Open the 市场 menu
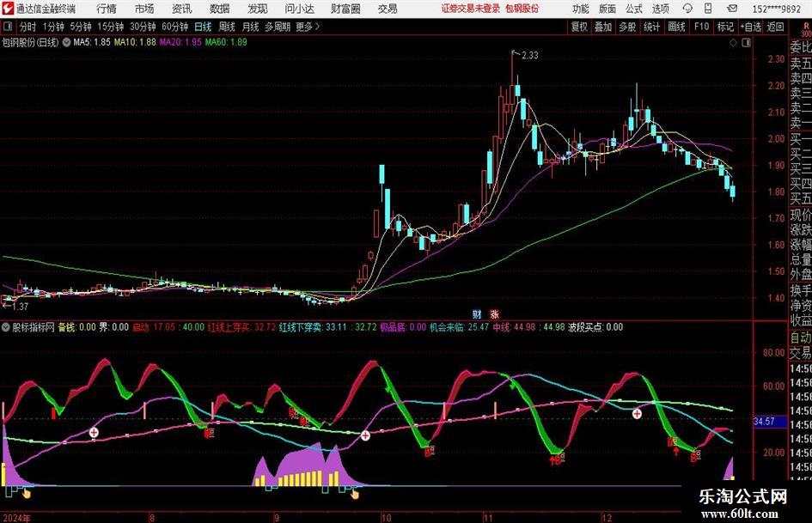The height and width of the screenshot is (523, 812). (x=144, y=9)
